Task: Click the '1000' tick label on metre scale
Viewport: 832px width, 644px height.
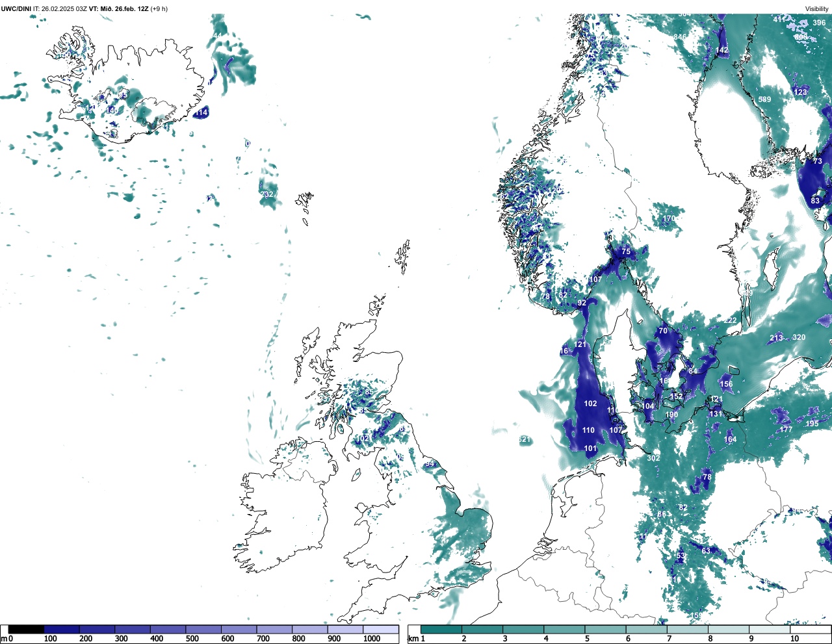Action: 372,639
